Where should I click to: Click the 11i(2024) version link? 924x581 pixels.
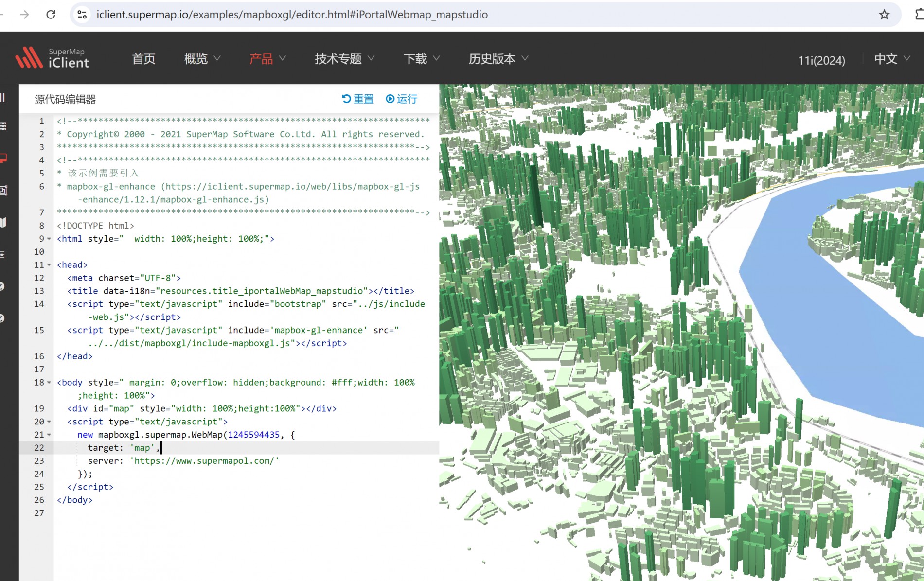(821, 60)
